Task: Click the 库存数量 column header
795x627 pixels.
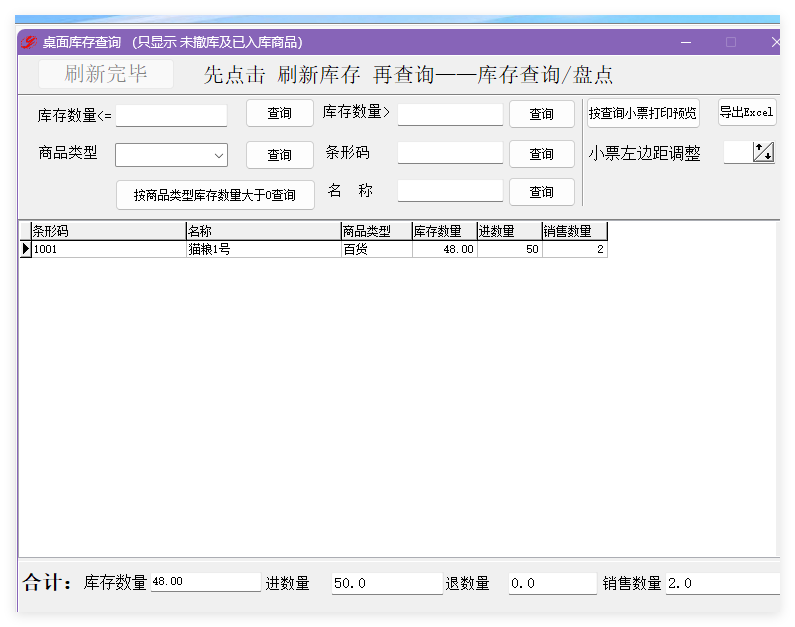Action: (x=445, y=231)
